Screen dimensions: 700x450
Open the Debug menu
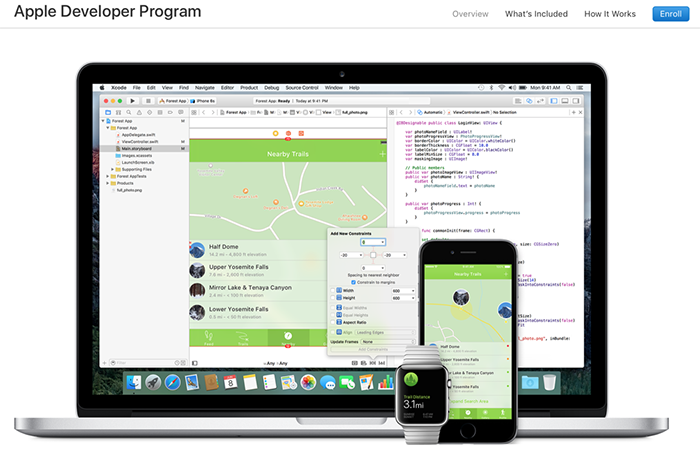(x=271, y=88)
